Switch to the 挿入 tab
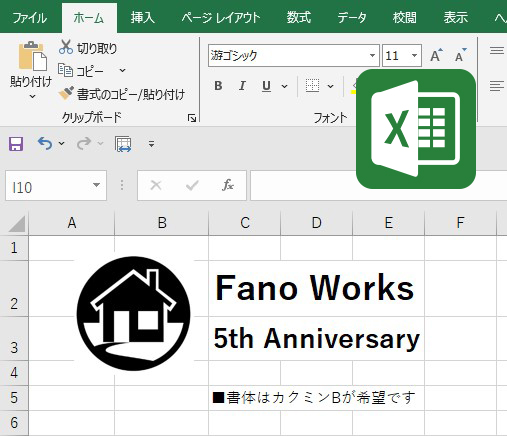Viewport: 507px width, 436px height. pyautogui.click(x=143, y=18)
